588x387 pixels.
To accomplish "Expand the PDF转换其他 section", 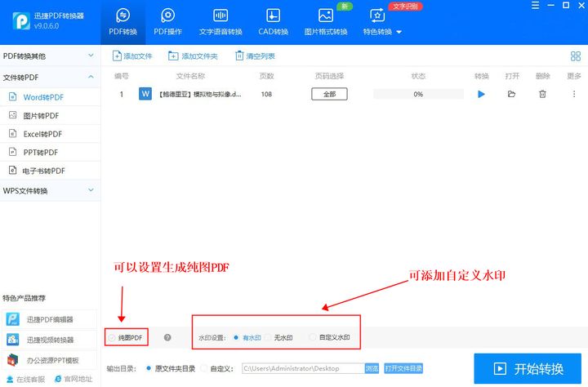I will pyautogui.click(x=51, y=56).
